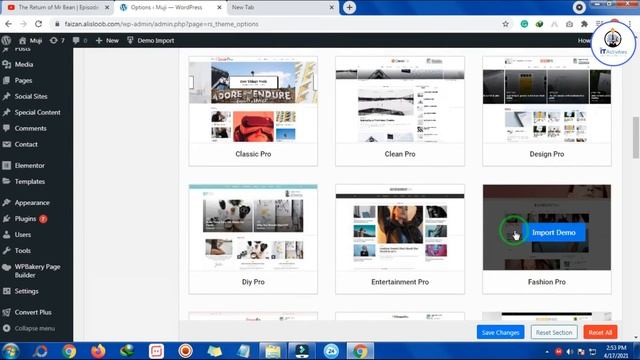
Task: Select the Clean Pro demo thumbnail
Action: [x=400, y=100]
